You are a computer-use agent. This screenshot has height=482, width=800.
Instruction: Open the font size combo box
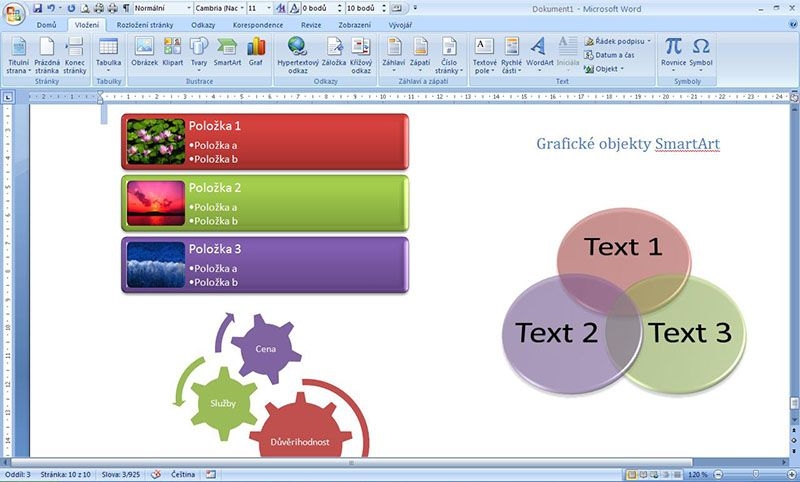pyautogui.click(x=258, y=7)
